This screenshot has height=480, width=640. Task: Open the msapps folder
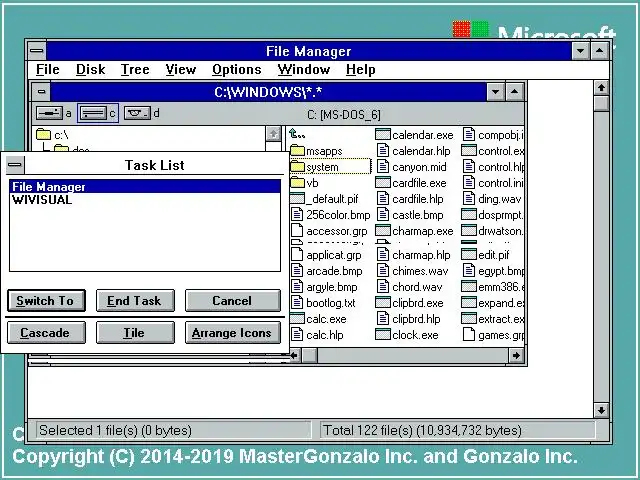coord(316,151)
